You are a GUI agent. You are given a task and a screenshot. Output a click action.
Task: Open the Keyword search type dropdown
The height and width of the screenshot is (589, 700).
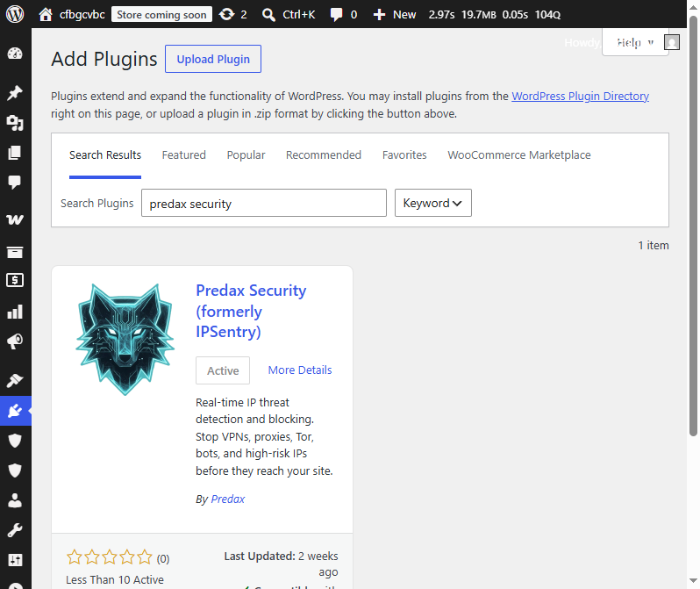tap(433, 203)
